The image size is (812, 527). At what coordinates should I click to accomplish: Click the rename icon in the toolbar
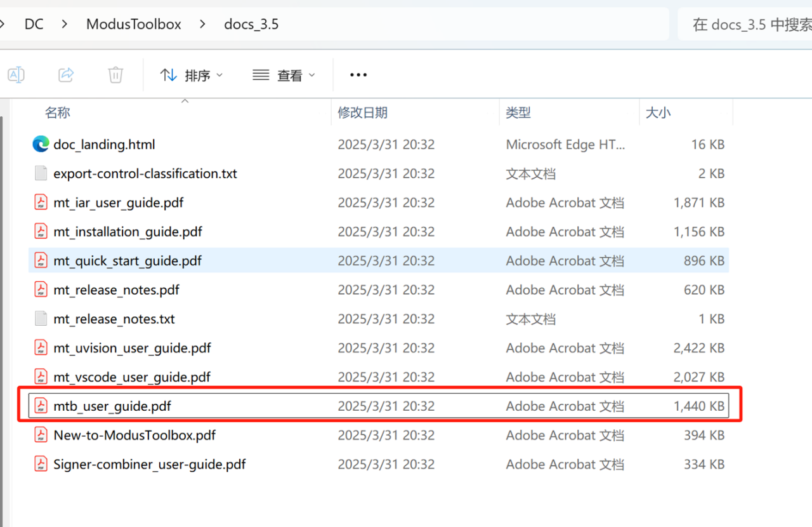16,74
